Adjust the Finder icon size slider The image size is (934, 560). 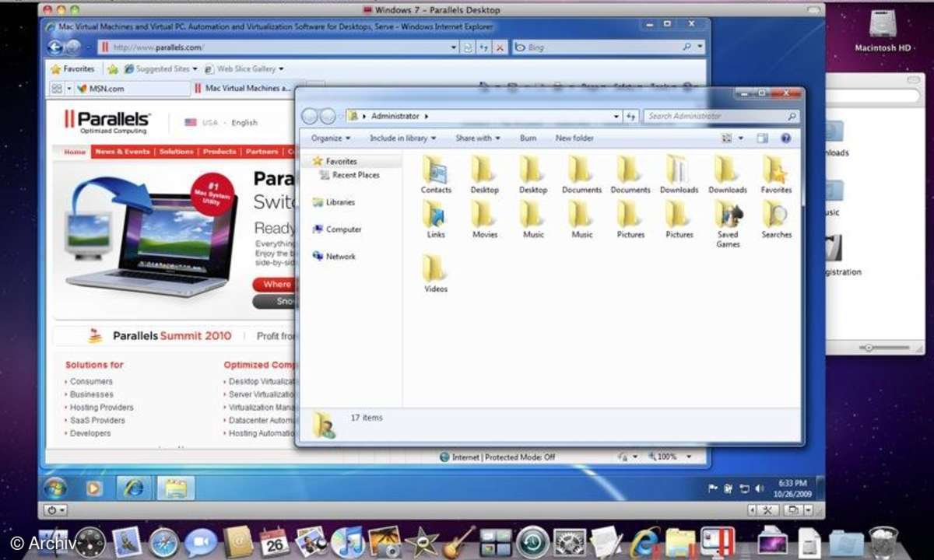(x=869, y=348)
